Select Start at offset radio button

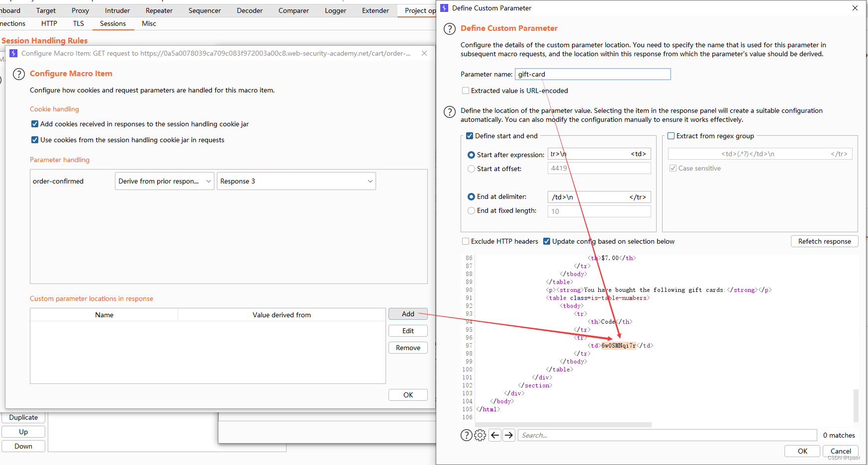tap(472, 169)
